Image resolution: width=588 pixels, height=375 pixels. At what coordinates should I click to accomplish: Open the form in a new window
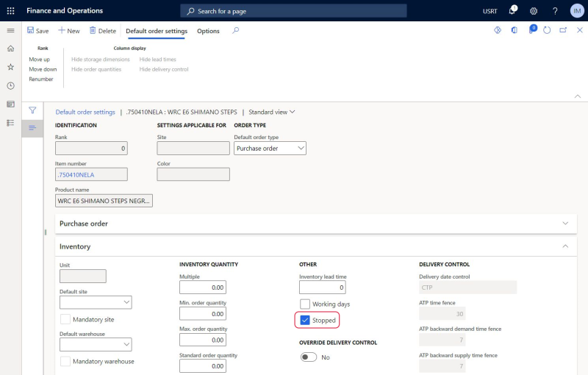click(x=563, y=30)
